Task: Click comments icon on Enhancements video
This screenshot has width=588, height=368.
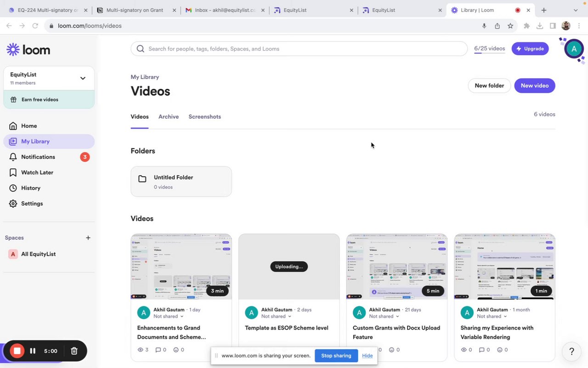Action: [158, 350]
